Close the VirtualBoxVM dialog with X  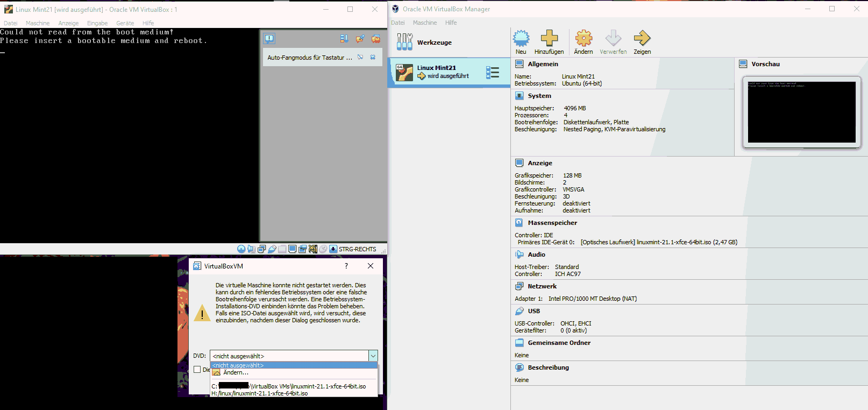[371, 266]
